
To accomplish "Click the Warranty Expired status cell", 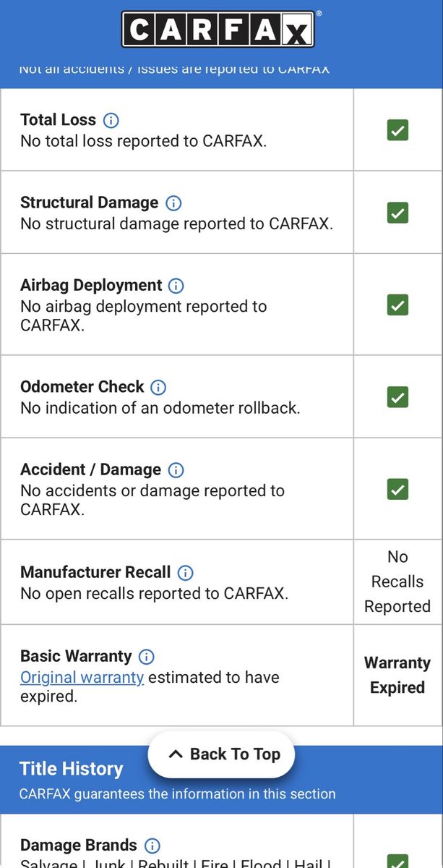I will (x=397, y=676).
